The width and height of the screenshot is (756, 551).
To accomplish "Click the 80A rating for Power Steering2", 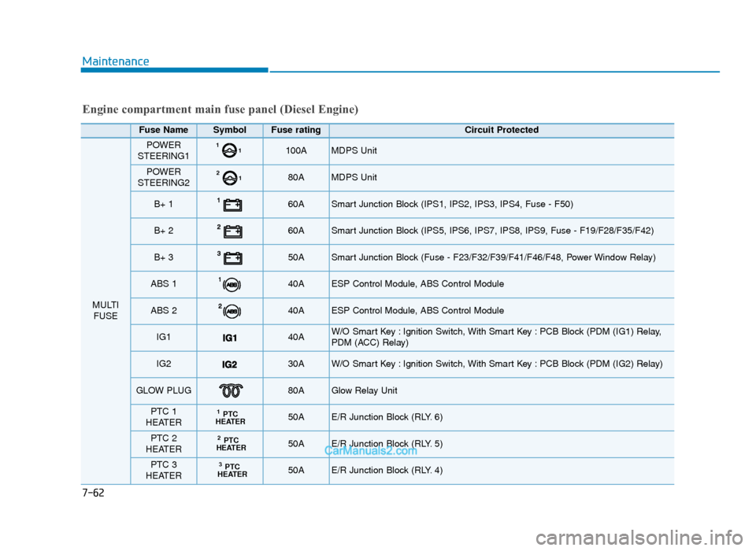I will [x=296, y=177].
